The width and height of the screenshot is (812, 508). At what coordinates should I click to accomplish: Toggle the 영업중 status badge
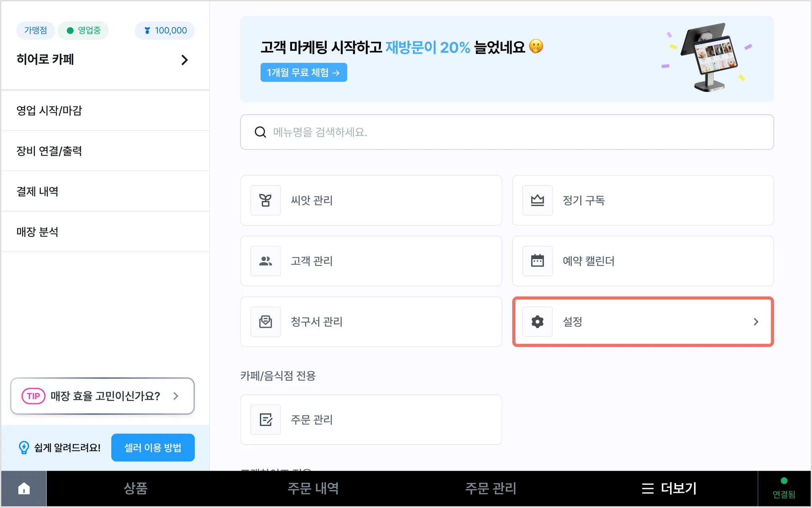pos(83,31)
